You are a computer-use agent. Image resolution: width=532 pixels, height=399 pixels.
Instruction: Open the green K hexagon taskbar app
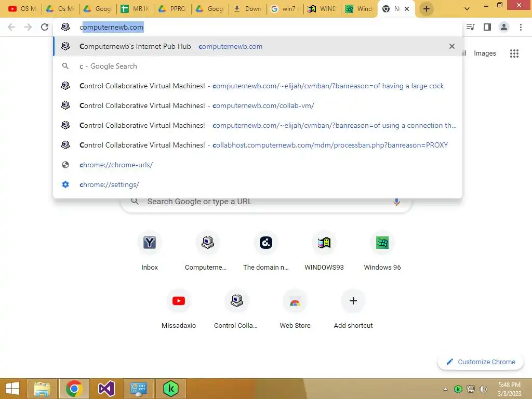coord(170,389)
